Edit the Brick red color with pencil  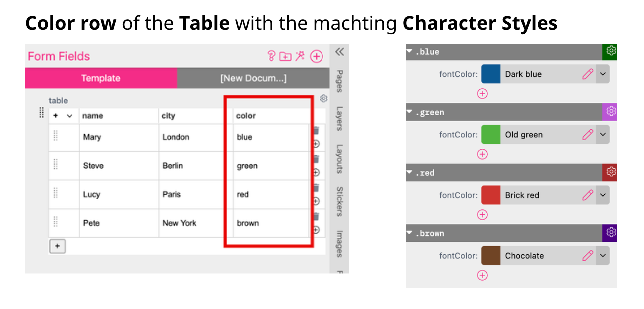(x=588, y=195)
